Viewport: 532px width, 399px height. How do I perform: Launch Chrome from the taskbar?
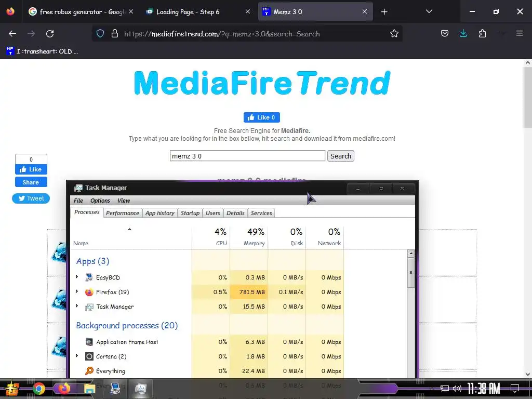click(38, 389)
